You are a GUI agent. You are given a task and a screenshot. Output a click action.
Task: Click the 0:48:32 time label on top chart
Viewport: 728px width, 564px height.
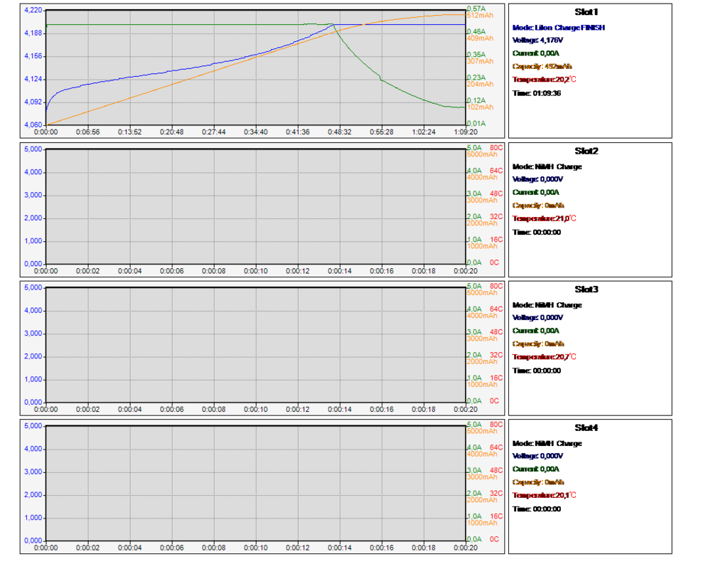339,132
